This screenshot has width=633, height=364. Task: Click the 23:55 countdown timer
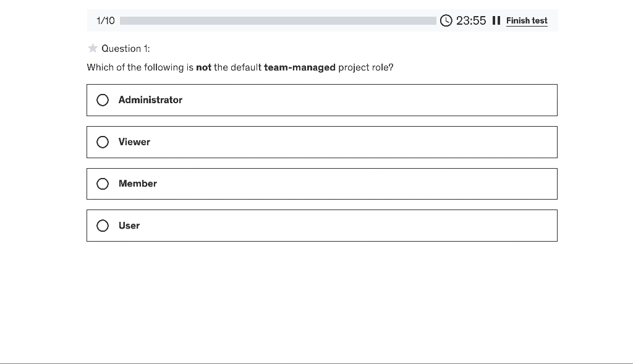[471, 20]
